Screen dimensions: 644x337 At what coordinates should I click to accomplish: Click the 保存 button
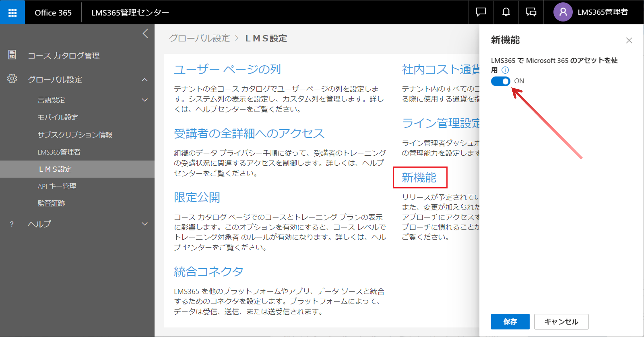point(510,322)
